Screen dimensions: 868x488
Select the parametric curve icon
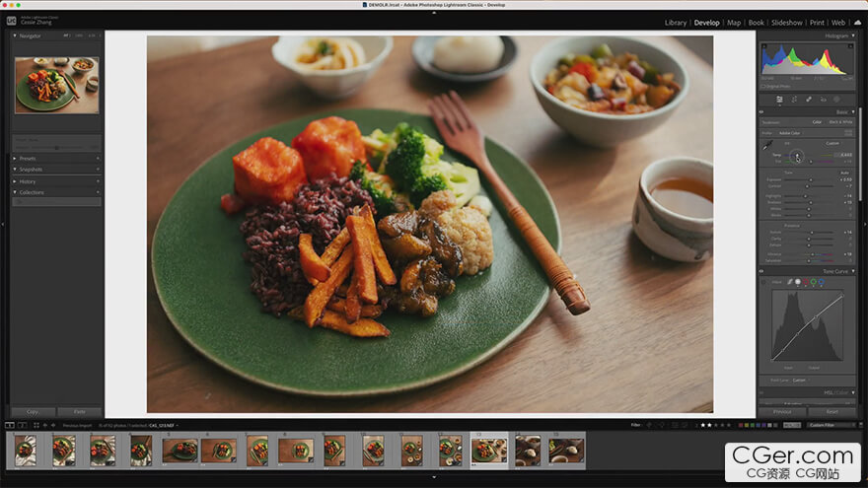pyautogui.click(x=789, y=282)
